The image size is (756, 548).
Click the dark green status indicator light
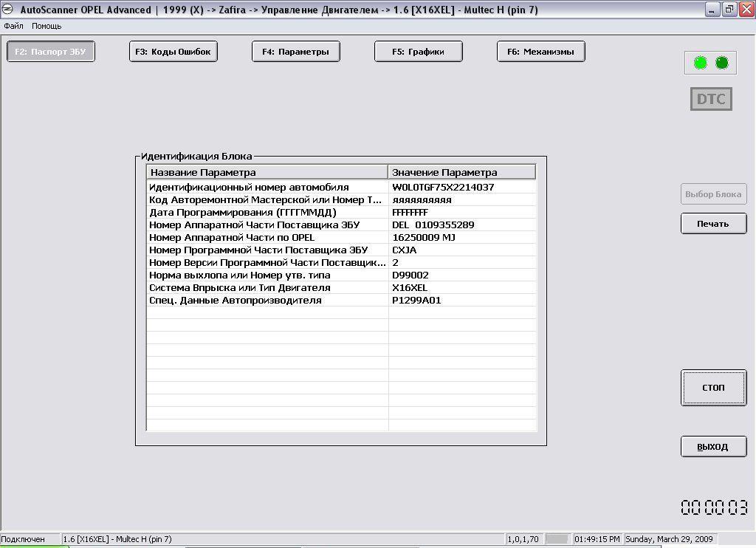click(x=722, y=64)
